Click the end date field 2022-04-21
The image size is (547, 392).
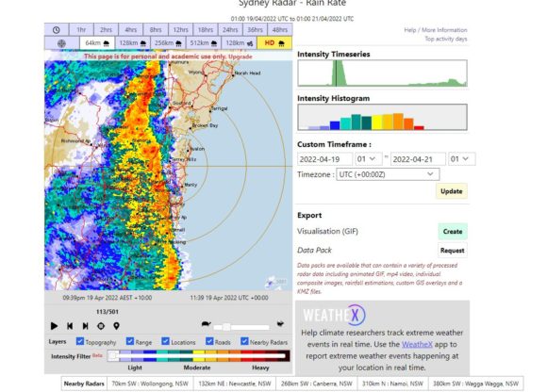point(418,159)
